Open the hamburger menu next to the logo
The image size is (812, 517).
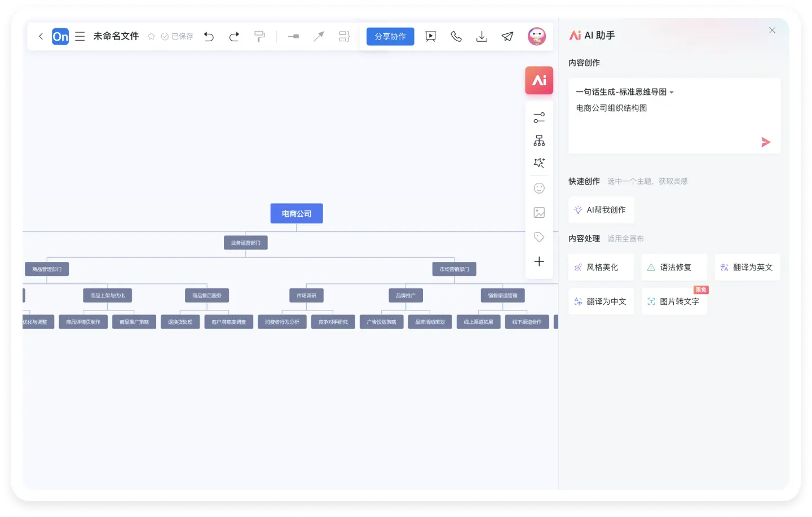(x=80, y=36)
